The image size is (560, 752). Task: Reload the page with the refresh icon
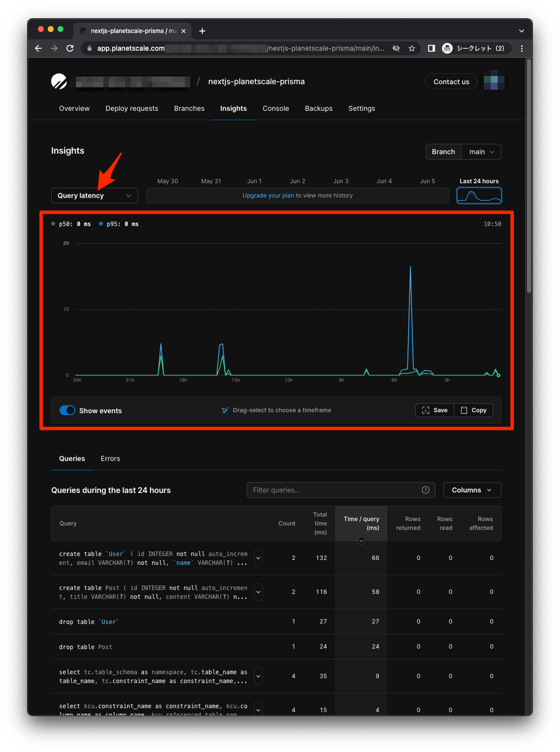tap(70, 48)
